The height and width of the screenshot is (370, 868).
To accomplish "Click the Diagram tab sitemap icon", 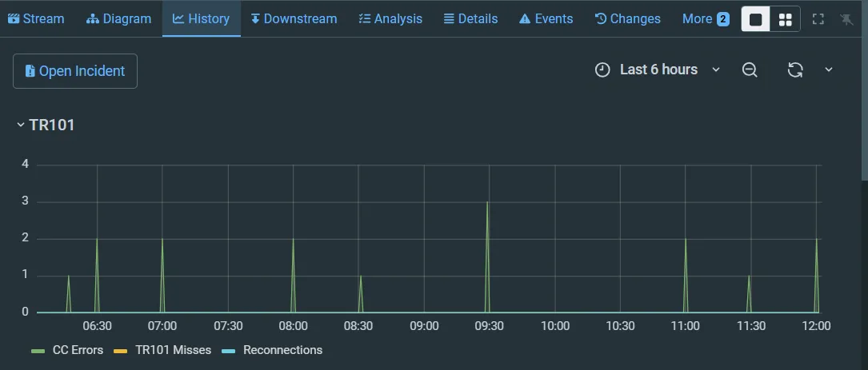I will 93,19.
